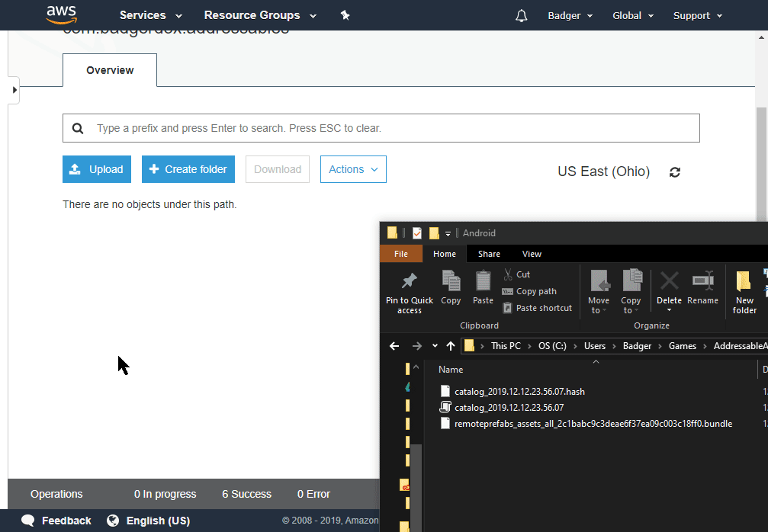Click This PC in the address breadcrumb
768x532 pixels.
pyautogui.click(x=506, y=346)
